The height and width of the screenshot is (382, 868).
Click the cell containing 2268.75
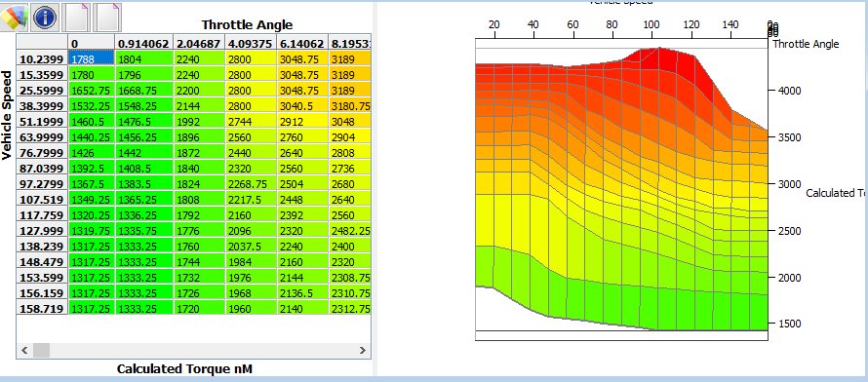(251, 183)
